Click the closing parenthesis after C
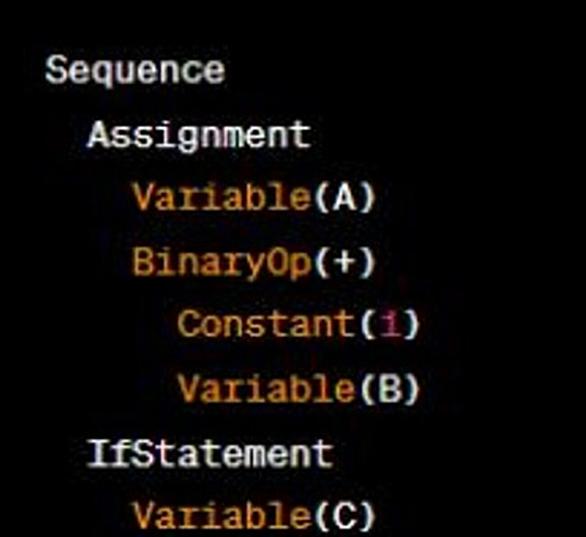The width and height of the screenshot is (586, 537). (x=367, y=516)
